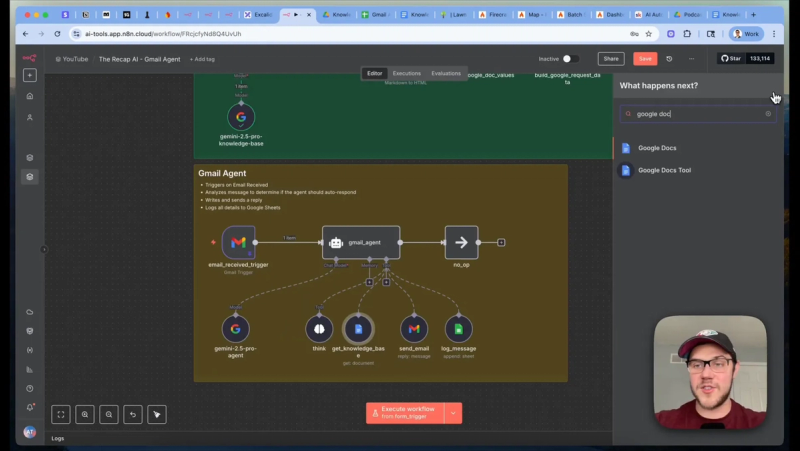Go back in the browser
Viewport: 800px width, 451px height.
26,34
